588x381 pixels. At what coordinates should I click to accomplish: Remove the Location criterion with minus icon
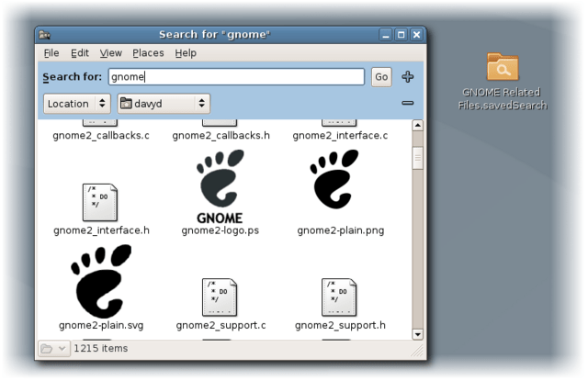point(408,103)
